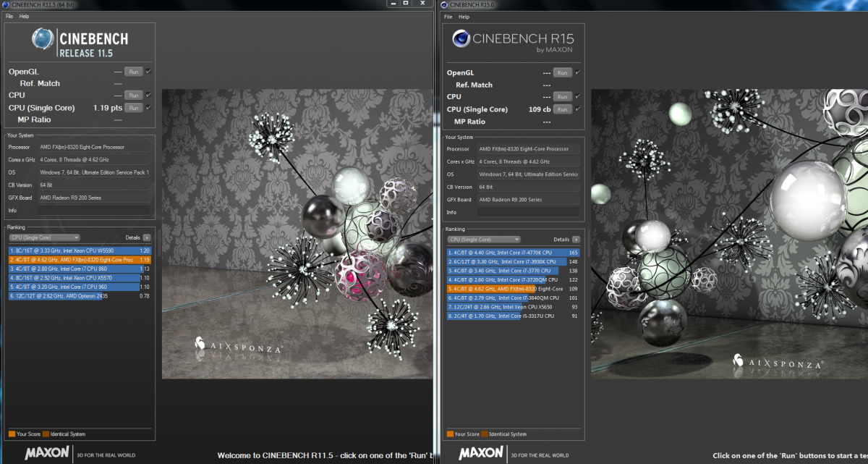Click the title bar icon of Cinebench R11.5
This screenshot has width=868, height=464.
pyautogui.click(x=7, y=4)
